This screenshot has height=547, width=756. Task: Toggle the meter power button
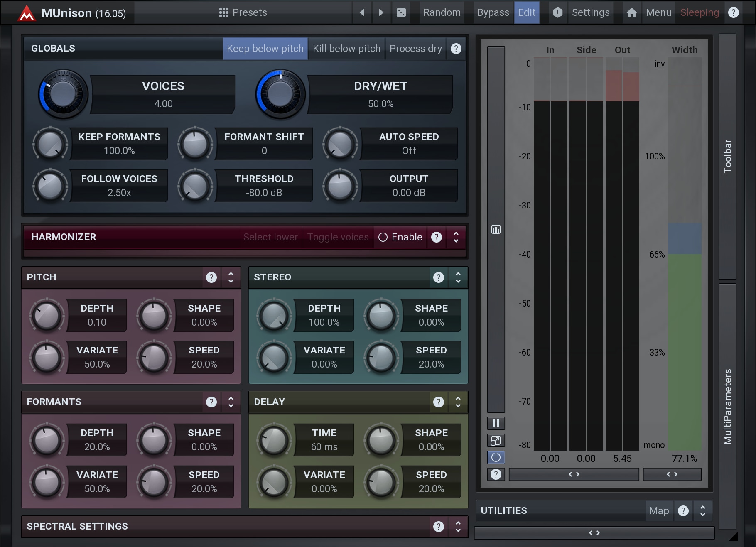pyautogui.click(x=496, y=457)
